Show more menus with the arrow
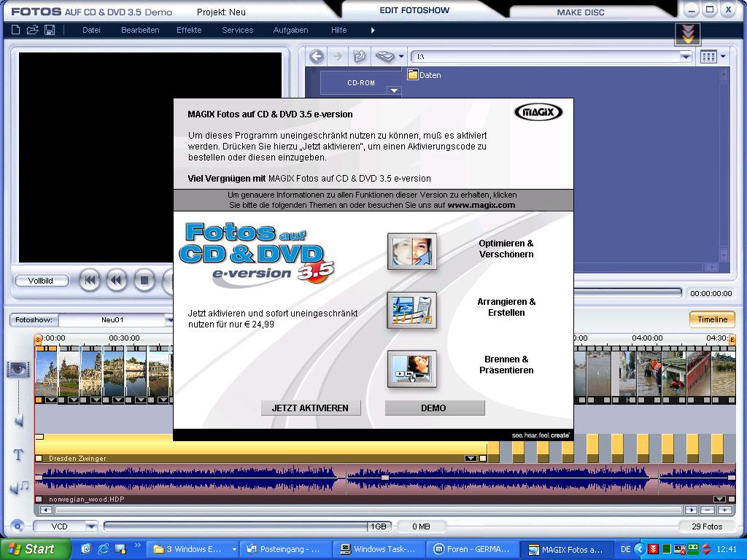747x560 pixels. [373, 30]
